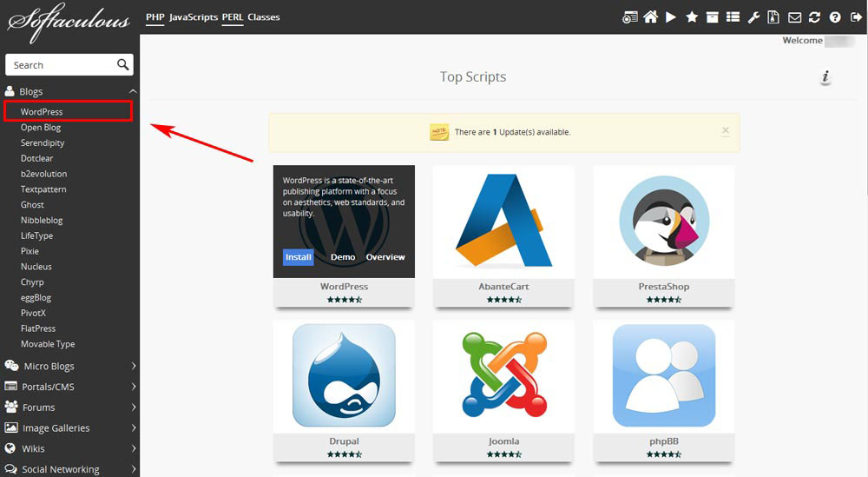Click the PrestaShop penguin thumbnail
The height and width of the screenshot is (477, 868).
coord(664,221)
